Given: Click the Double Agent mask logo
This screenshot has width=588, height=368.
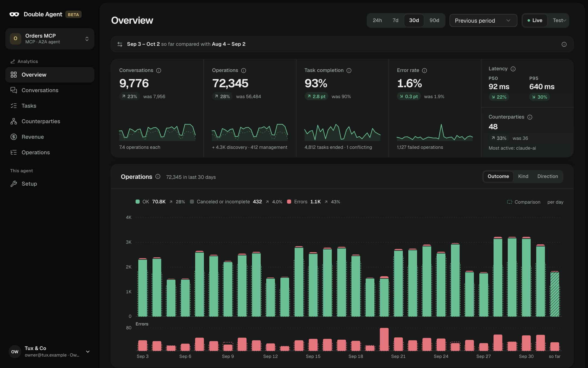Looking at the screenshot, I should [14, 14].
